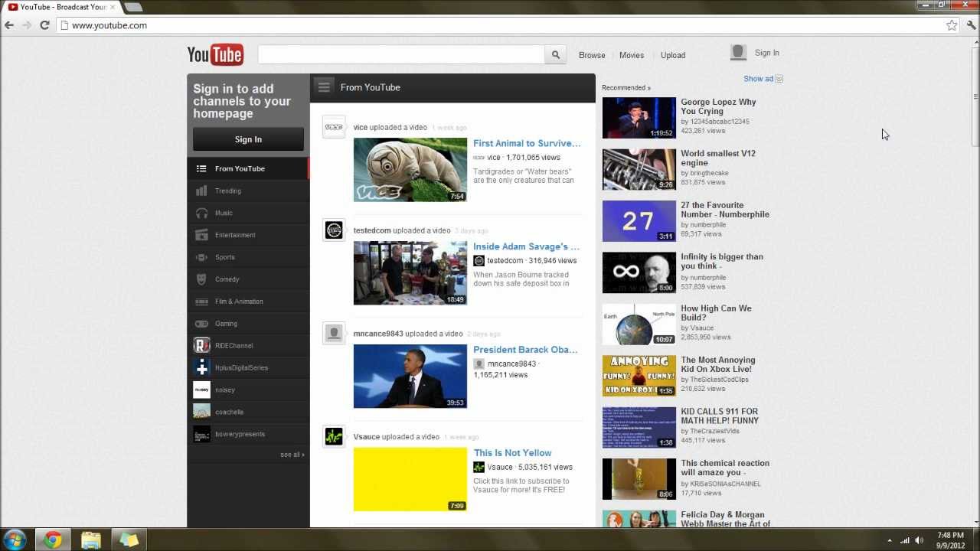The height and width of the screenshot is (551, 980).
Task: Click the Entertainment clapper icon in sidebar
Action: [201, 235]
